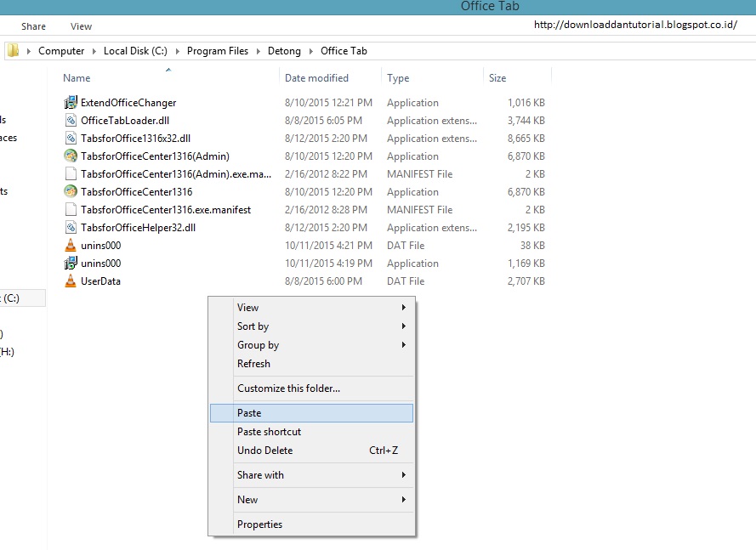This screenshot has height=550, width=756.
Task: Expand the arrow after Computer in the breadcrumb
Action: pyautogui.click(x=94, y=51)
